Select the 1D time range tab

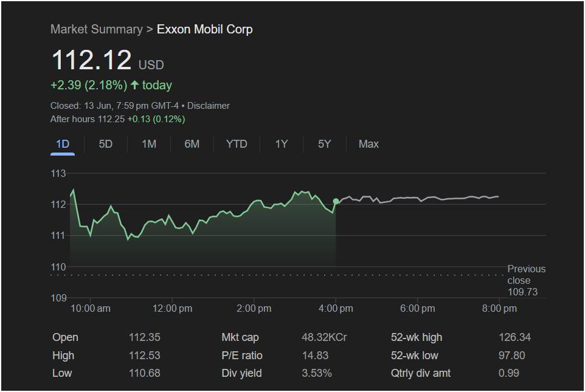pyautogui.click(x=63, y=145)
